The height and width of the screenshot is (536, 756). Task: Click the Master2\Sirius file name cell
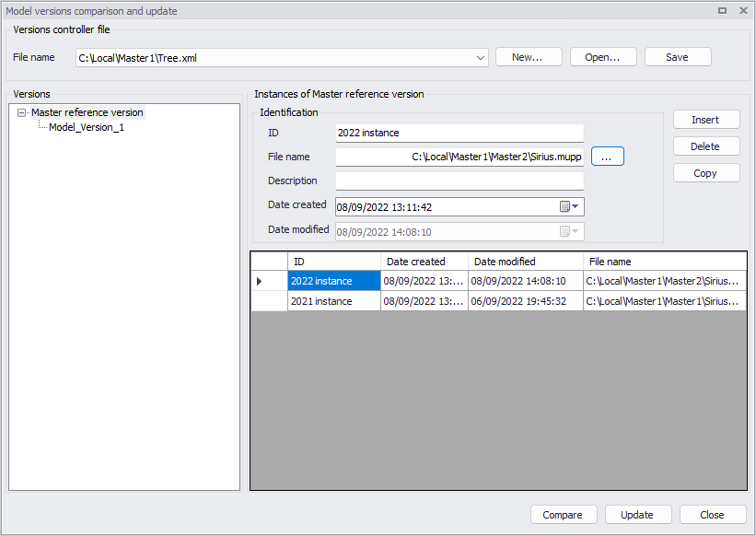[x=665, y=281]
